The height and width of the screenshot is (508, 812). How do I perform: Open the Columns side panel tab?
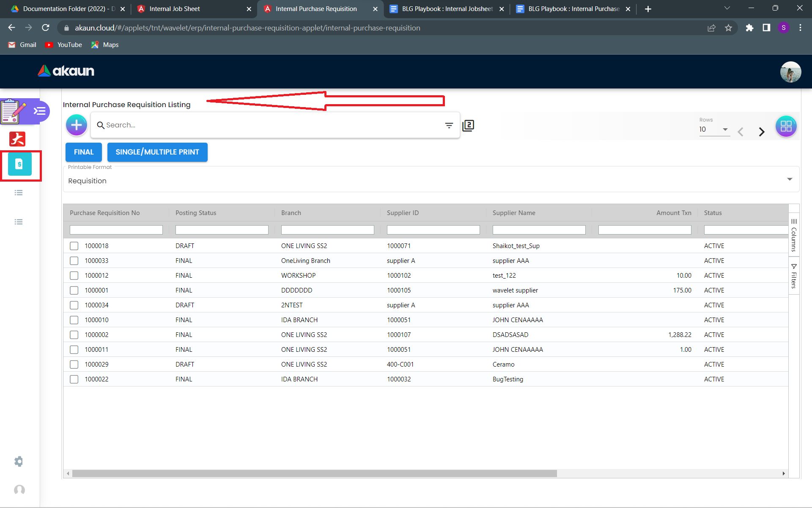pyautogui.click(x=794, y=235)
